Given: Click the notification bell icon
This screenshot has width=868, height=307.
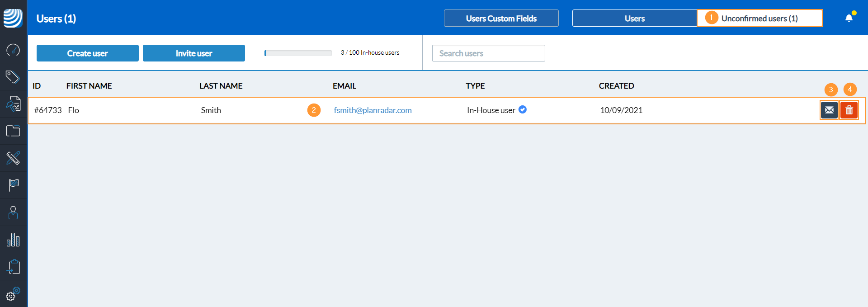Looking at the screenshot, I should 849,18.
